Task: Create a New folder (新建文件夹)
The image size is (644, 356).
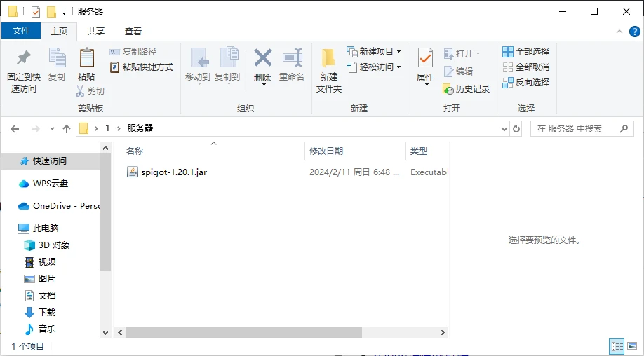Action: tap(329, 71)
